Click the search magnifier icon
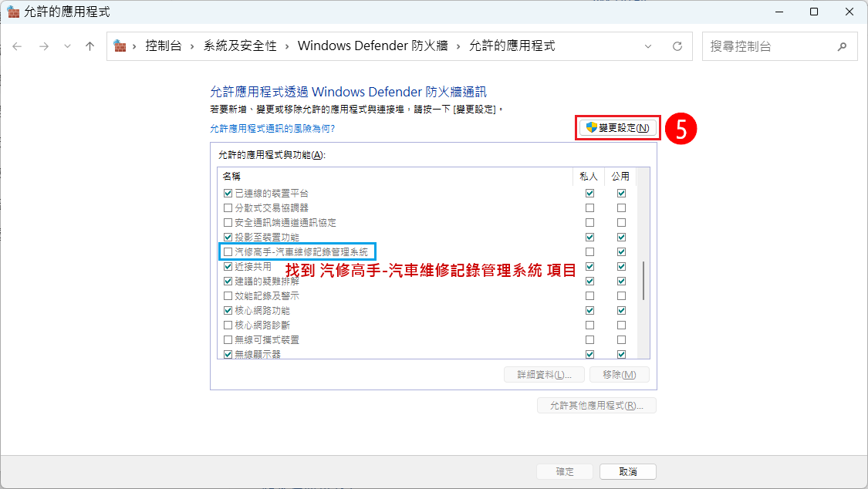The height and width of the screenshot is (489, 868). [842, 46]
